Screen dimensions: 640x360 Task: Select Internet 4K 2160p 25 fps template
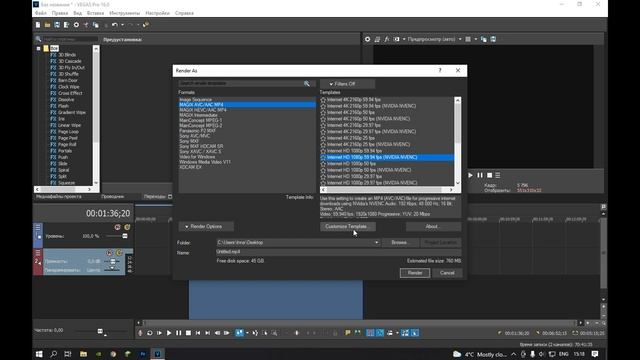351,138
